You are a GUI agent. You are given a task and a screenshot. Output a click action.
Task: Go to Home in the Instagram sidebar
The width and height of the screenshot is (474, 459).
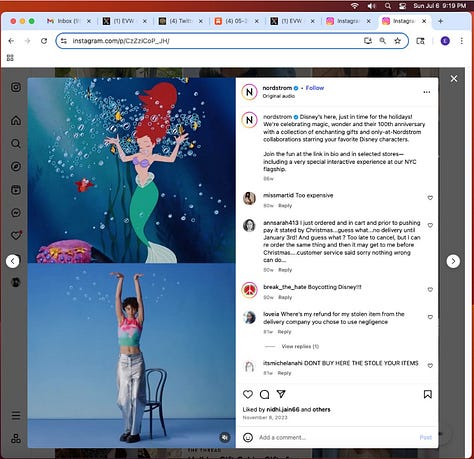(x=16, y=120)
